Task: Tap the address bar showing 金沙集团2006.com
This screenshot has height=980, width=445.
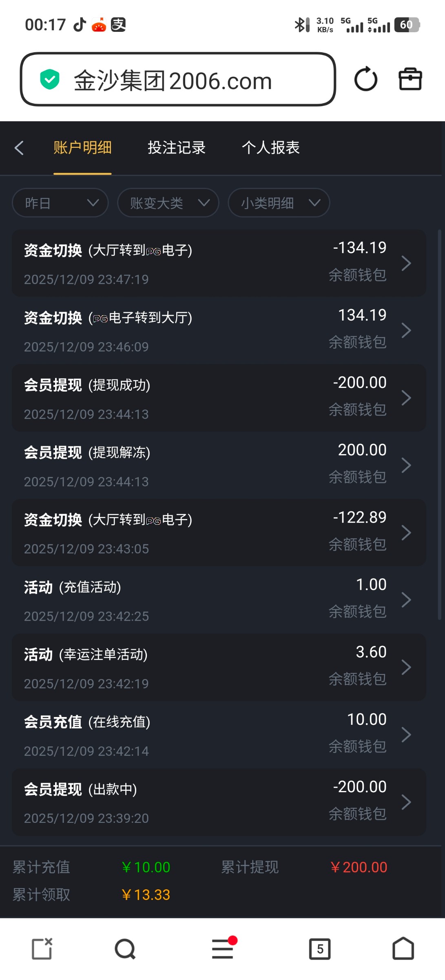Action: [x=178, y=80]
